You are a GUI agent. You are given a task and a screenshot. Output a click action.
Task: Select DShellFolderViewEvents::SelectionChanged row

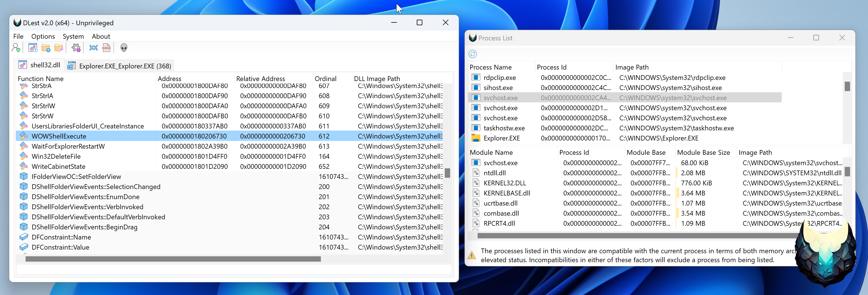pyautogui.click(x=229, y=186)
